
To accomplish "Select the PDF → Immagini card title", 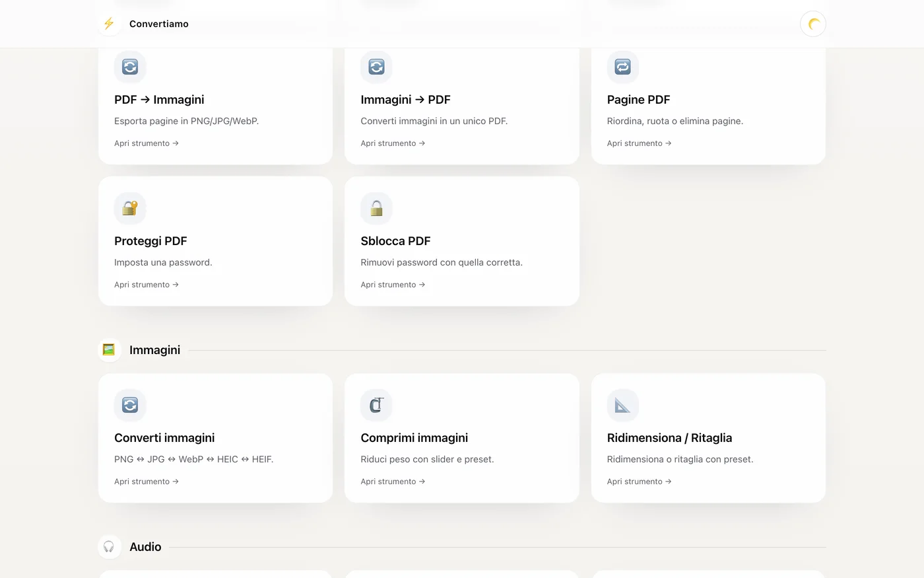I will (159, 100).
